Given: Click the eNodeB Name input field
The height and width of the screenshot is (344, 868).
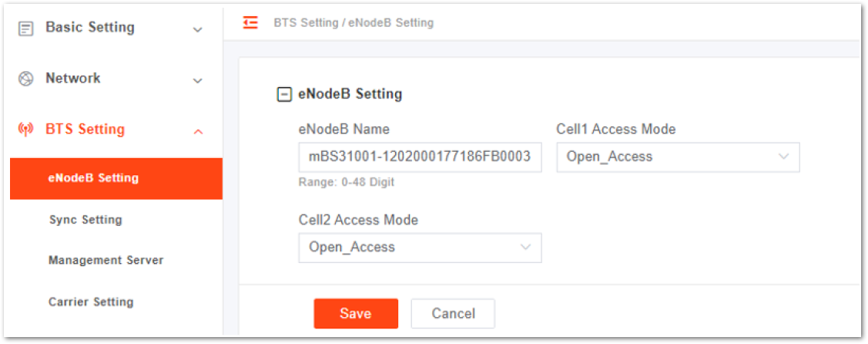Looking at the screenshot, I should tap(421, 157).
